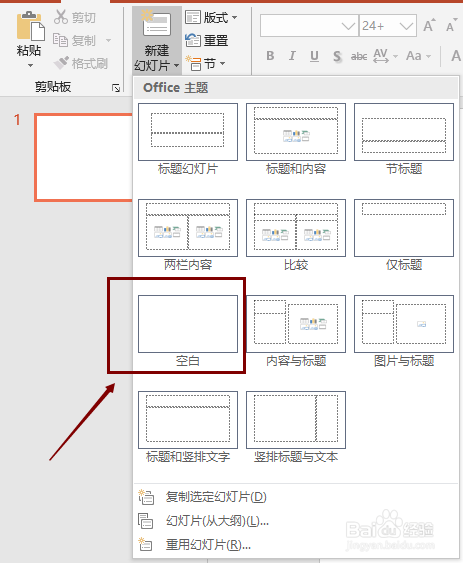463x563 pixels.
Task: Expand the font size dropdown arrow
Action: (406, 26)
